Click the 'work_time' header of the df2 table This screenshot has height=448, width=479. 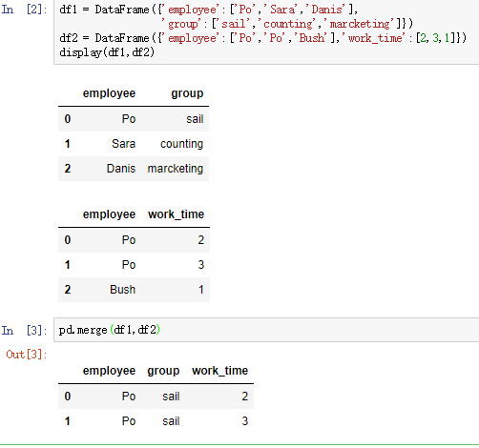176,214
